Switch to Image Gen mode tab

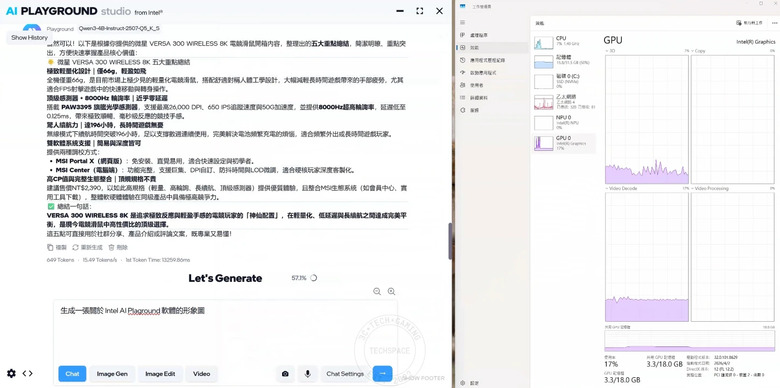[112, 374]
